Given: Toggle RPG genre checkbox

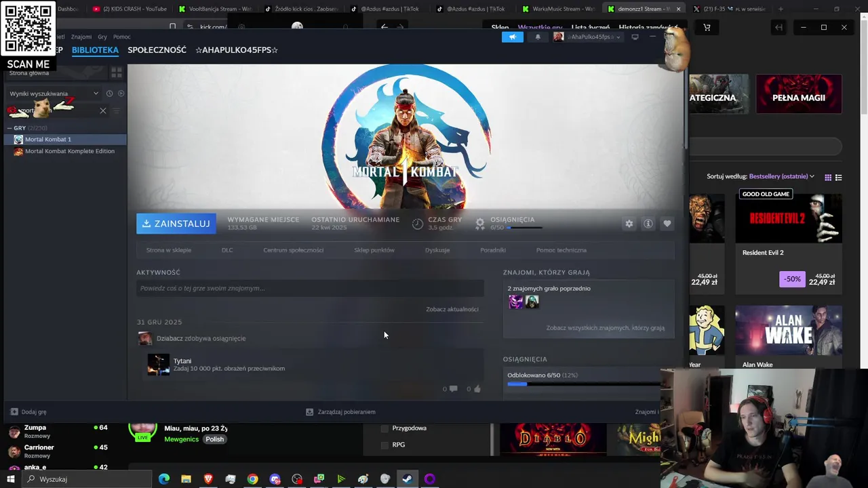Looking at the screenshot, I should click(384, 445).
